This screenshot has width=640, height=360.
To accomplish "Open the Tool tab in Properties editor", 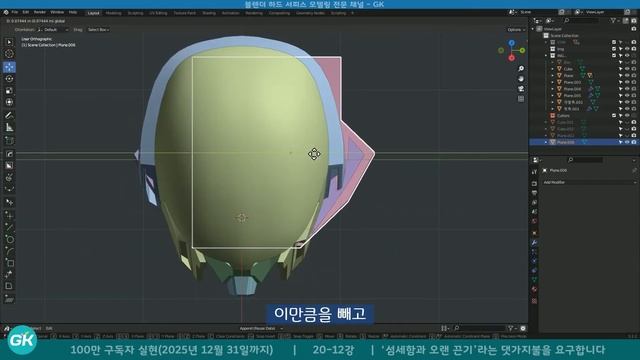I will pyautogui.click(x=534, y=172).
